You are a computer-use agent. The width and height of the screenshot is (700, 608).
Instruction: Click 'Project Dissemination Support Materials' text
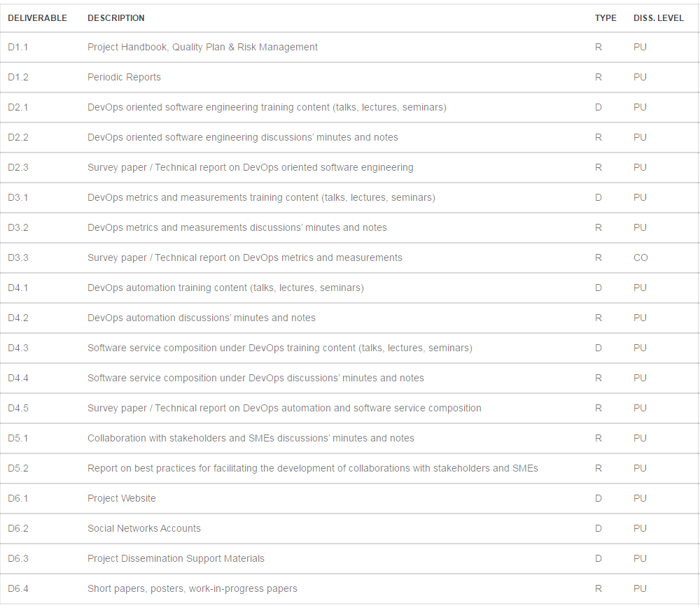pos(176,559)
